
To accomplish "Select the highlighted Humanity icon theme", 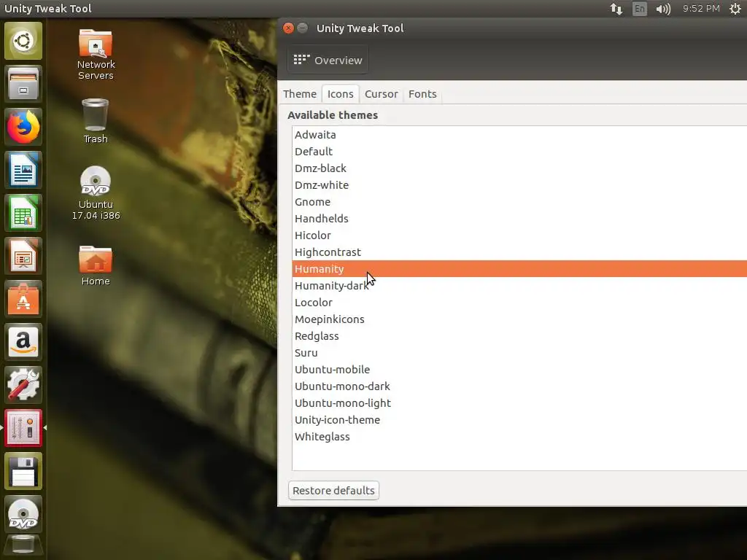I will pyautogui.click(x=519, y=269).
